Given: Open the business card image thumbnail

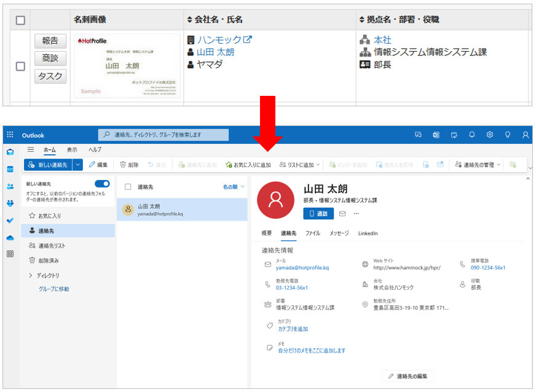Looking at the screenshot, I should (127, 66).
